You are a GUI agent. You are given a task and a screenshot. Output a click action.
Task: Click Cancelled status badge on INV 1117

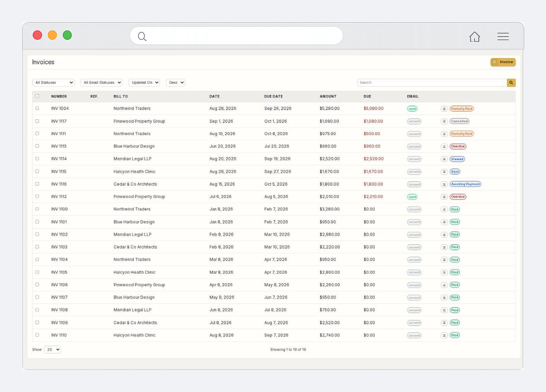click(459, 121)
